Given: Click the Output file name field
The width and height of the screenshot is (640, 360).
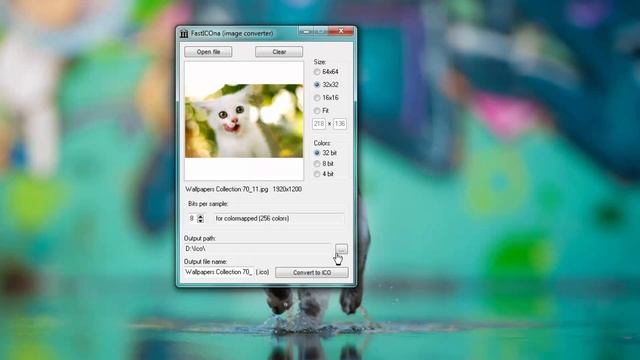Looking at the screenshot, I should (x=219, y=272).
